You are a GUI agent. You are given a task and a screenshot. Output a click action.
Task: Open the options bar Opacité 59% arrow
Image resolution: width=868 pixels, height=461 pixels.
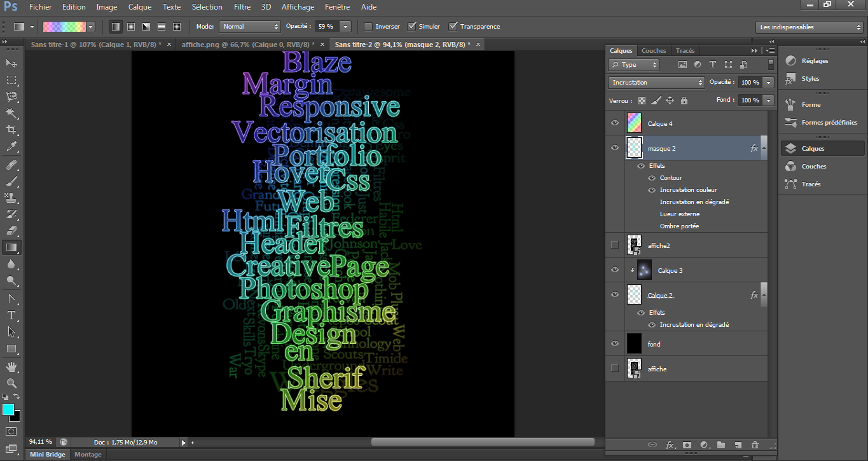coord(345,27)
